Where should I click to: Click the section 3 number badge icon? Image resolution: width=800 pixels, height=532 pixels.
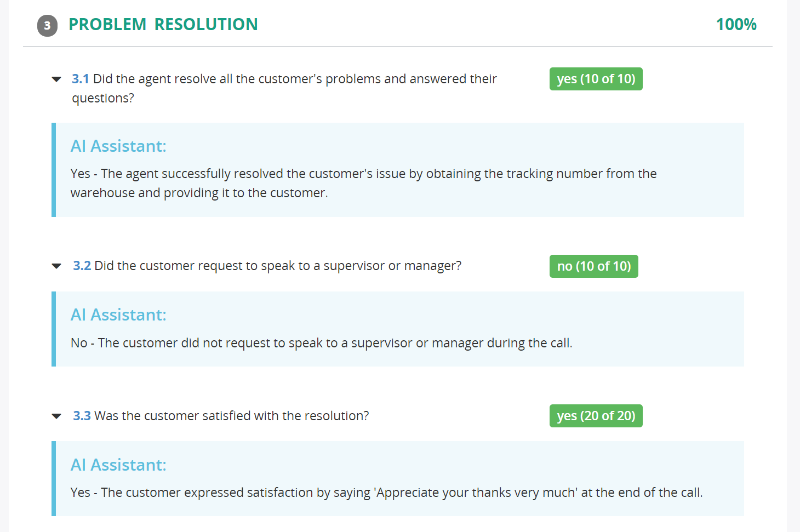(47, 26)
